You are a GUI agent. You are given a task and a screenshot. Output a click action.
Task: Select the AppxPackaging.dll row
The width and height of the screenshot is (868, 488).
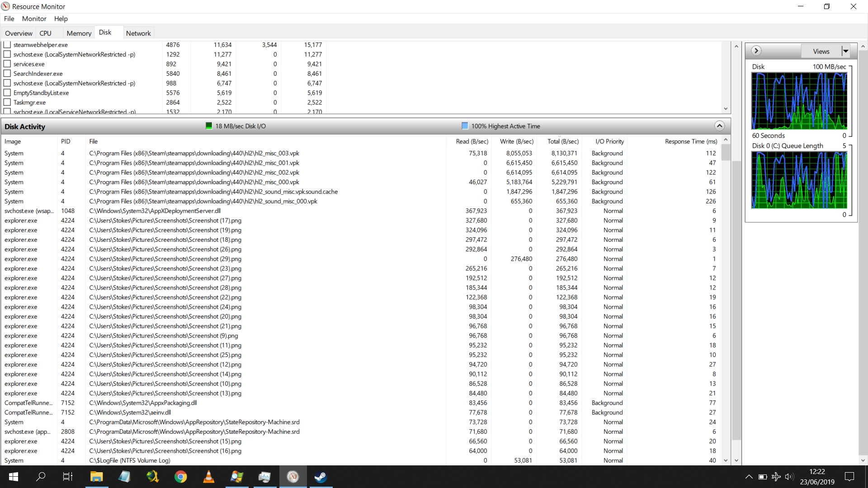[361, 403]
